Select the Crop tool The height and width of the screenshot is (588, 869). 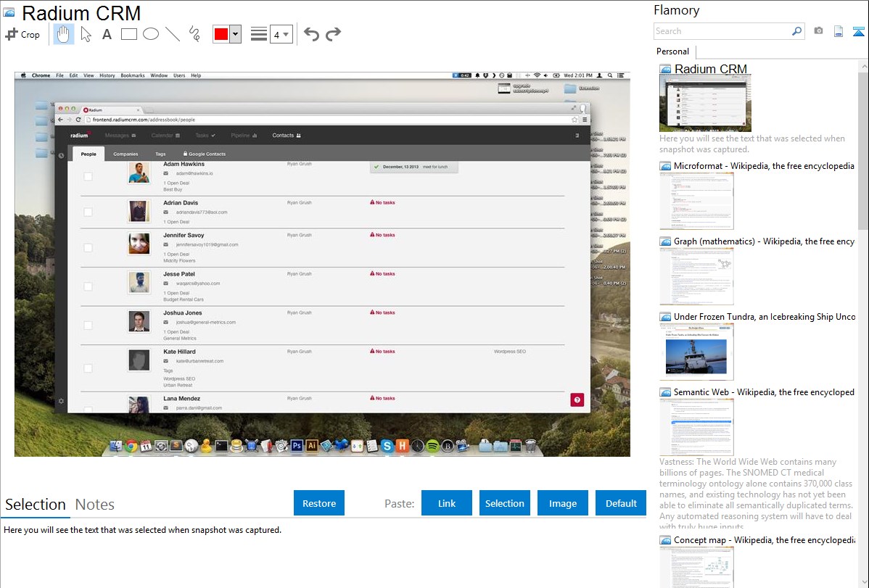point(22,34)
